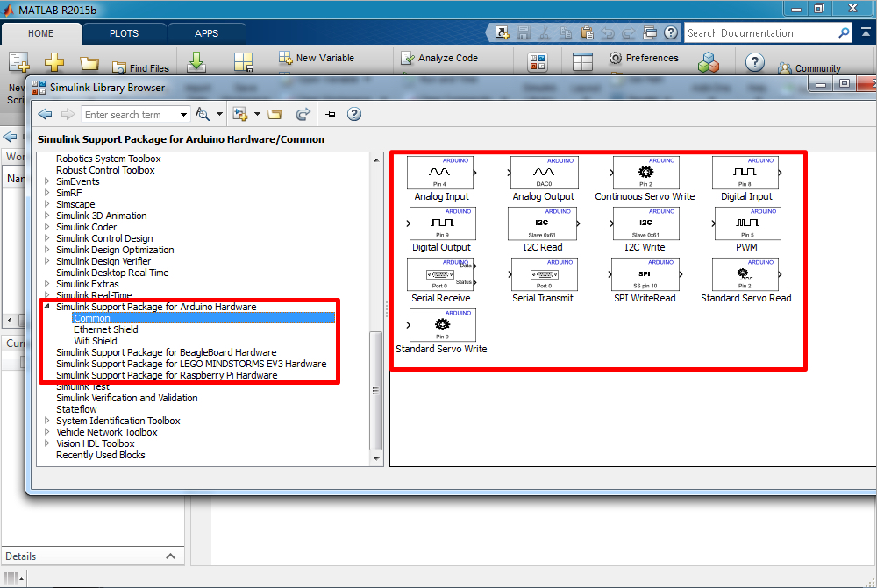Expand the Vehicle Network Toolbox node
Screen dimensions: 877x588
tap(47, 432)
